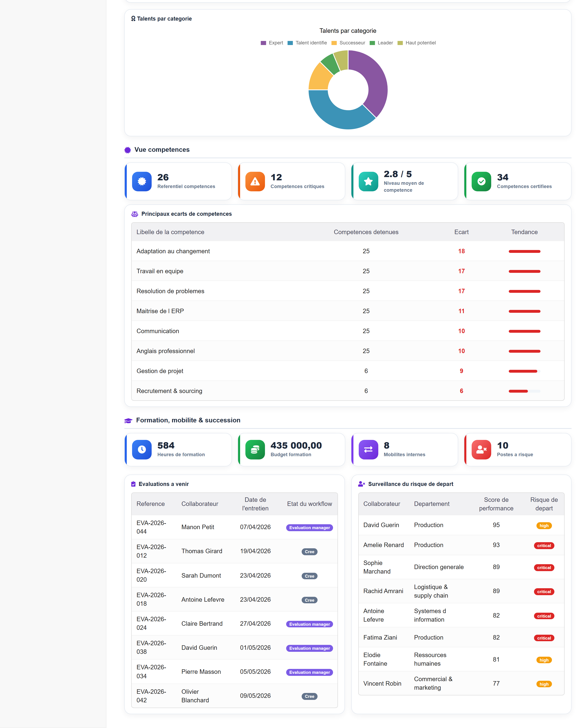Click the Tendance bar for Recrutement & sourcing
This screenshot has width=587, height=728.
(x=524, y=391)
